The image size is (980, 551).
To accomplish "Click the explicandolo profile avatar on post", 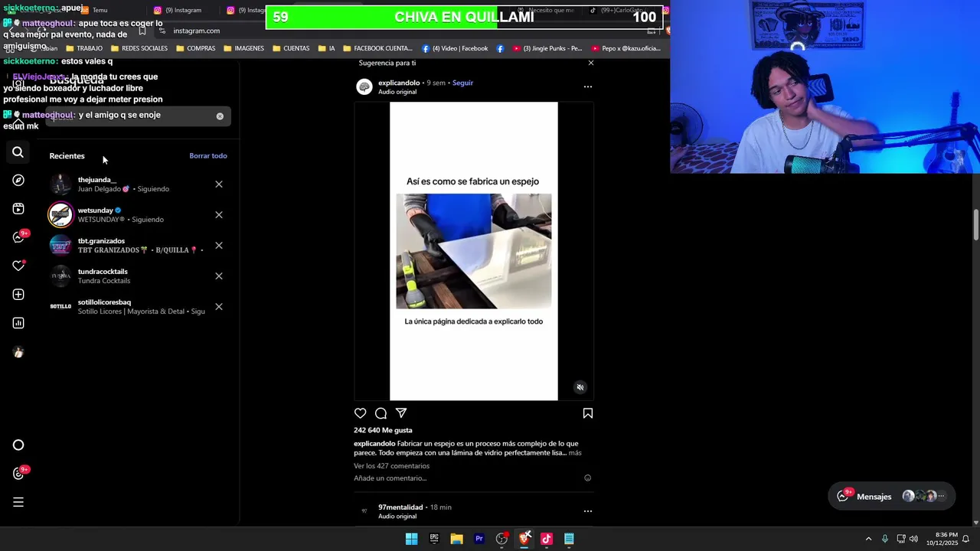I will (x=364, y=86).
